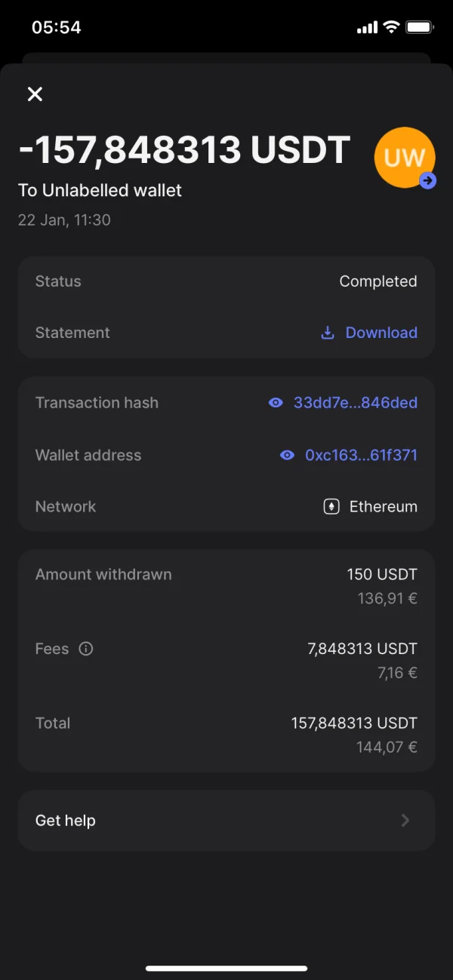Close the transaction details sheet
The image size is (453, 980).
point(35,94)
